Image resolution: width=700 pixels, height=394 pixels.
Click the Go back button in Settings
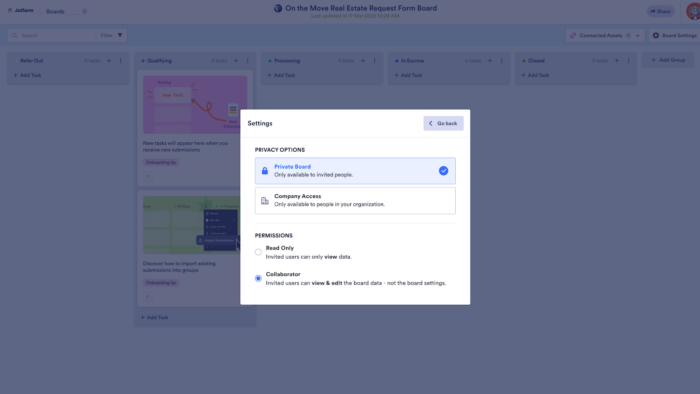click(443, 123)
